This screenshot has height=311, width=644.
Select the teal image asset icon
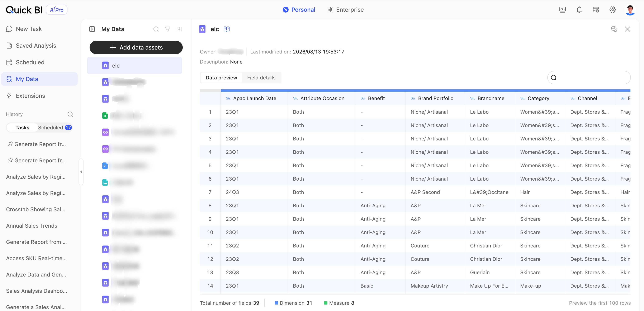[x=105, y=182]
